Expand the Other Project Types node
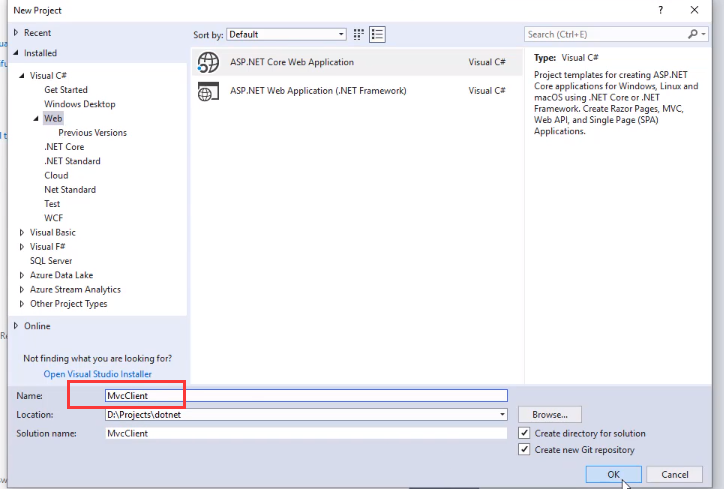This screenshot has height=489, width=724. [x=22, y=304]
